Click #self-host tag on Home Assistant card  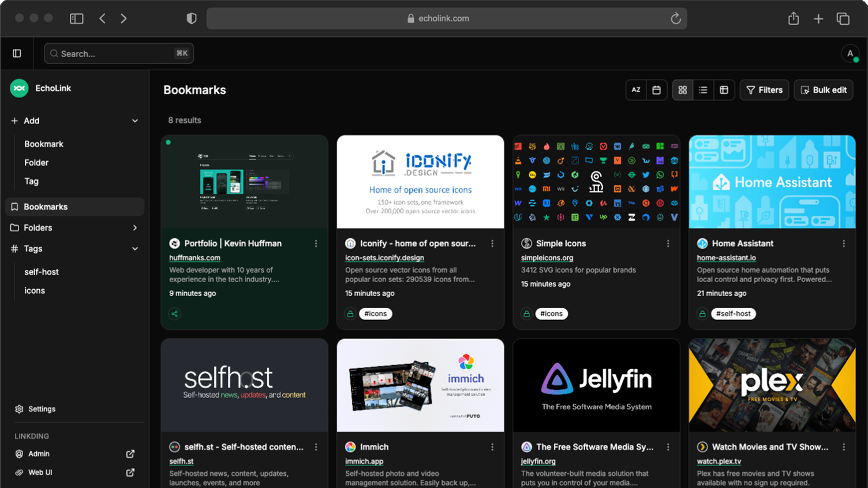[x=734, y=314]
